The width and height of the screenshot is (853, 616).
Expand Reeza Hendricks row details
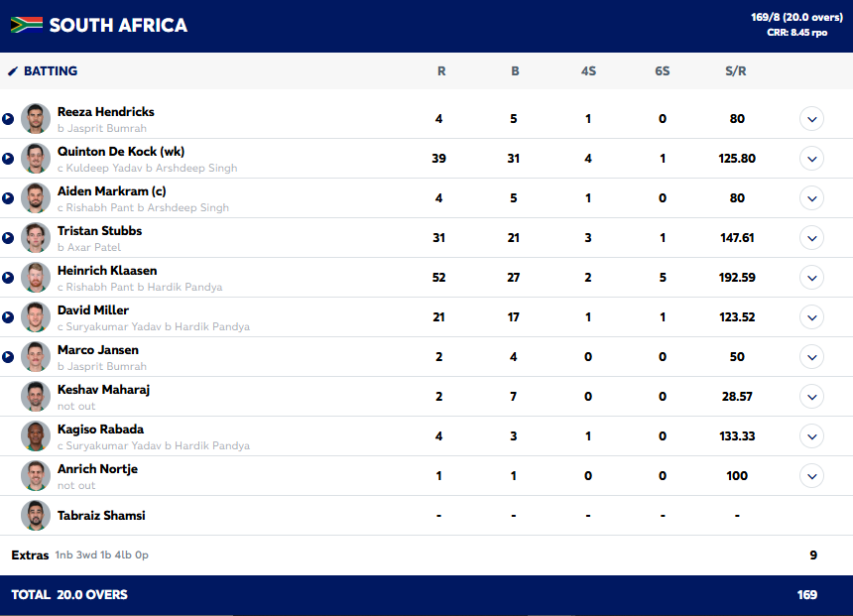811,119
